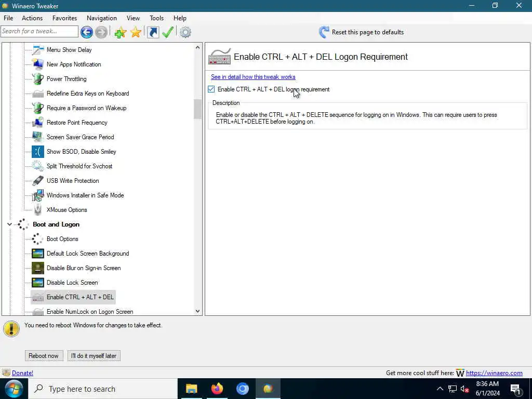Click the Reset page blue arrow icon
This screenshot has height=399, width=532.
[324, 32]
